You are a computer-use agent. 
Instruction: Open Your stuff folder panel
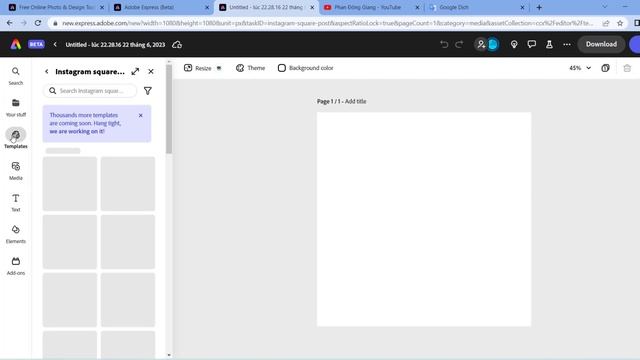point(16,107)
